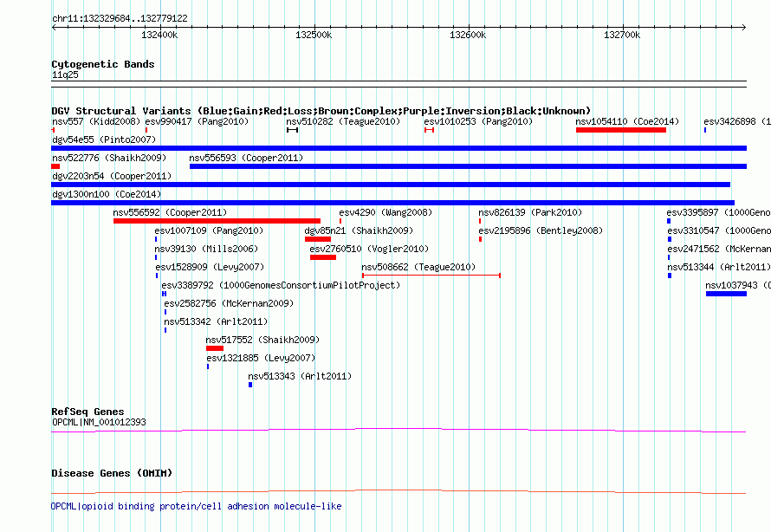This screenshot has height=532, width=771.
Task: Click the 132400k ruler position
Action: 159,35
